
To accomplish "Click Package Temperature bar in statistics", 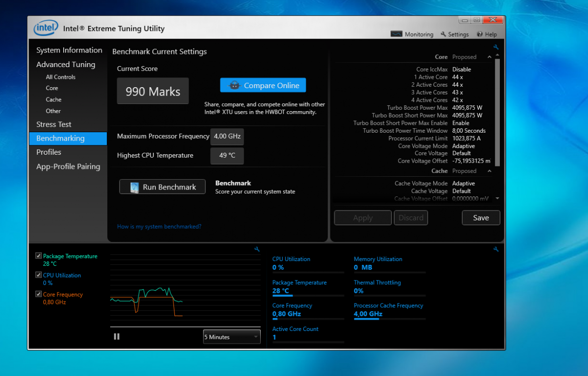I will pos(308,296).
